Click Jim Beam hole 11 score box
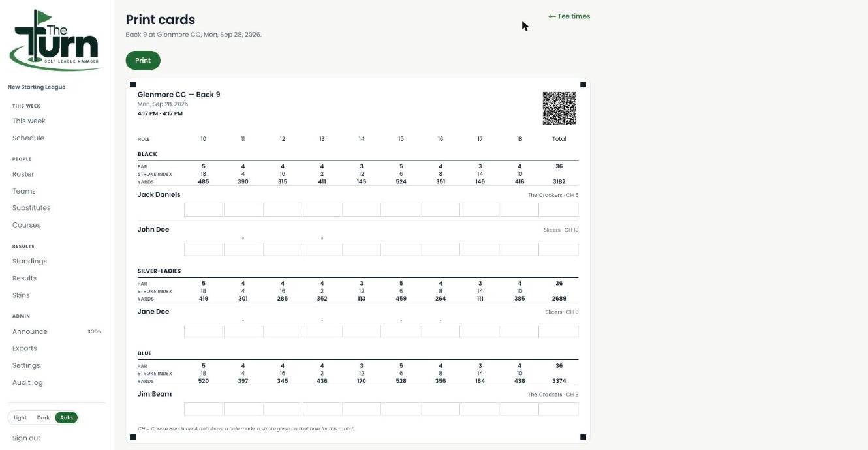Viewport: 868px width, 450px height. pyautogui.click(x=243, y=409)
